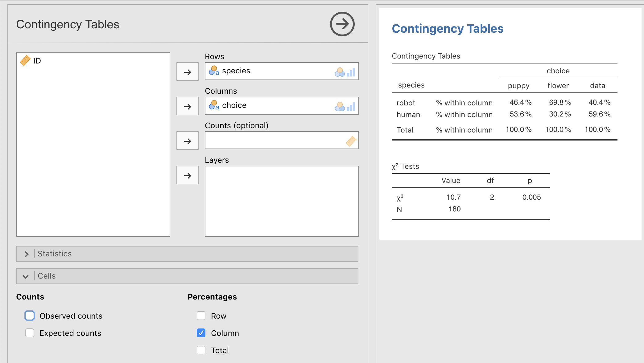
Task: Click the 'data' column header
Action: click(597, 86)
